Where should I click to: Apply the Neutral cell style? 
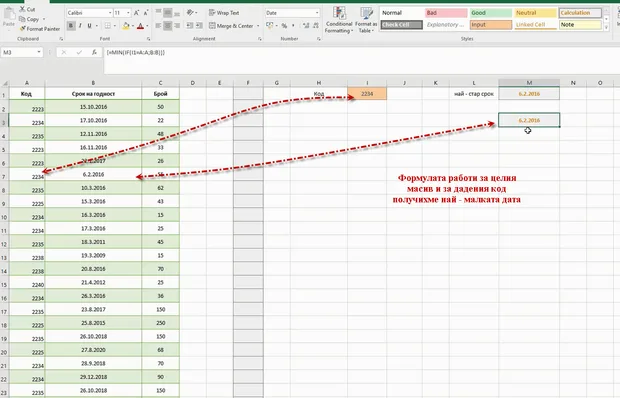[x=535, y=13]
